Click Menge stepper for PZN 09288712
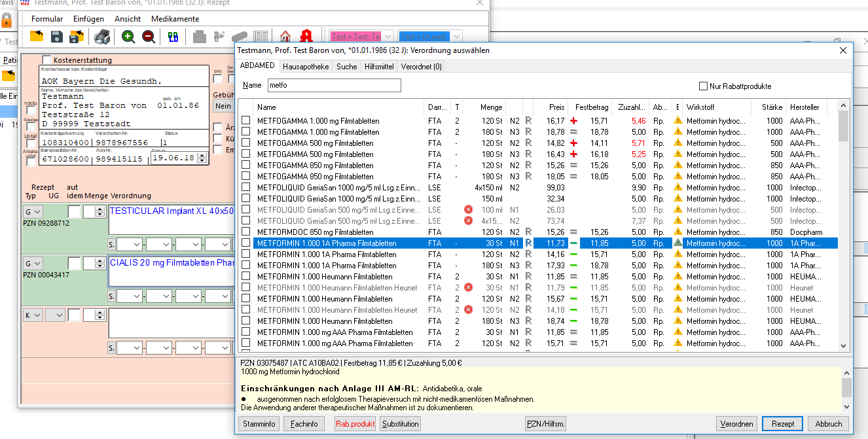 pyautogui.click(x=100, y=211)
